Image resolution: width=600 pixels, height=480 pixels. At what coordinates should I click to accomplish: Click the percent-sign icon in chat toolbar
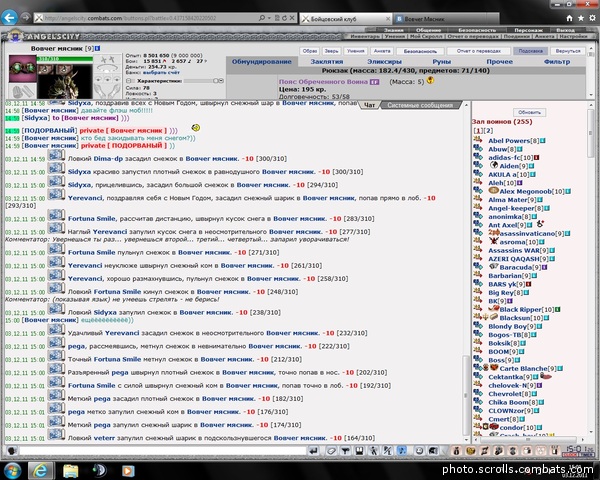coord(387,451)
